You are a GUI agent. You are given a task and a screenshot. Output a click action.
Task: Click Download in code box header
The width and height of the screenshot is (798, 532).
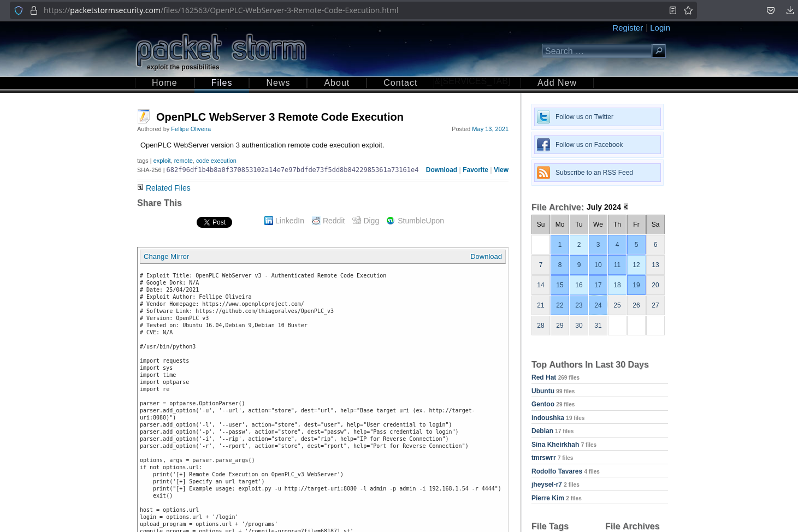coord(486,257)
